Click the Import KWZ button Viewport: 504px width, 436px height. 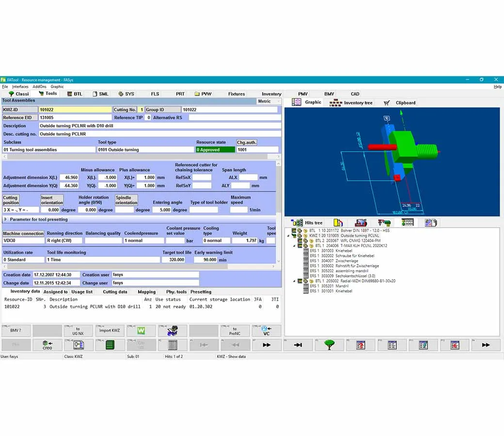click(x=110, y=331)
